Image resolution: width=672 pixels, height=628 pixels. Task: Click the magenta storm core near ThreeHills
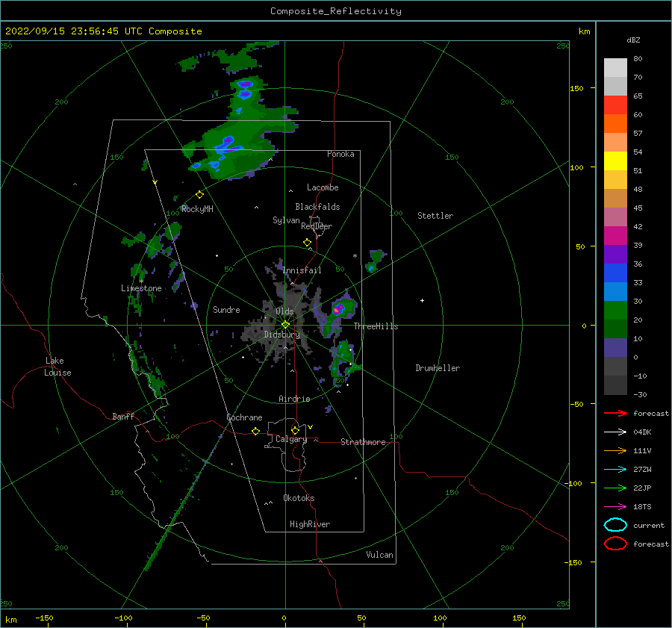(337, 308)
